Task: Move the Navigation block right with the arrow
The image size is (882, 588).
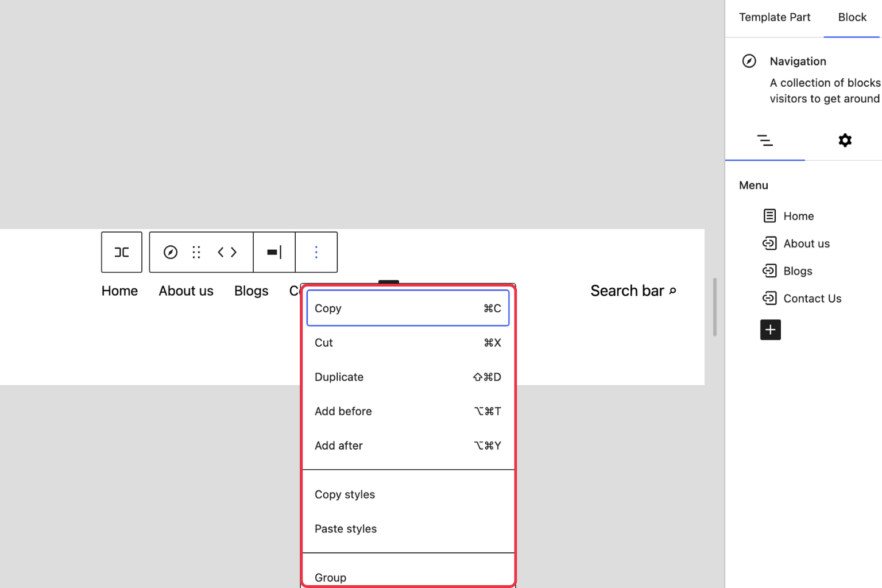Action: [x=234, y=252]
